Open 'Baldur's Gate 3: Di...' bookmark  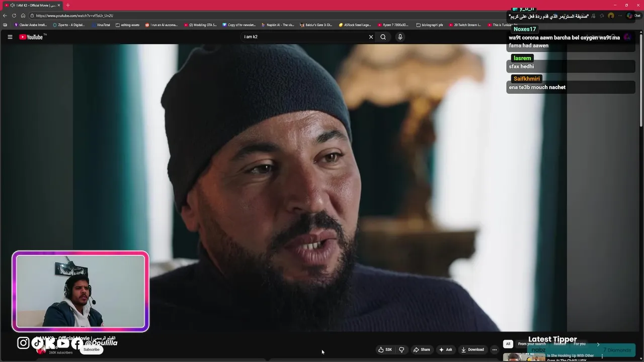click(316, 25)
